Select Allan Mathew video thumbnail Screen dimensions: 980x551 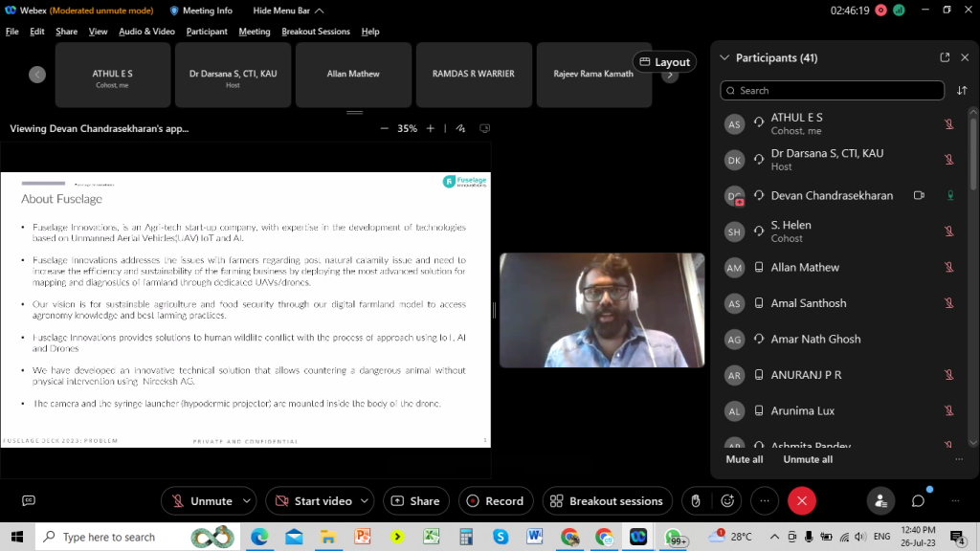coord(353,75)
